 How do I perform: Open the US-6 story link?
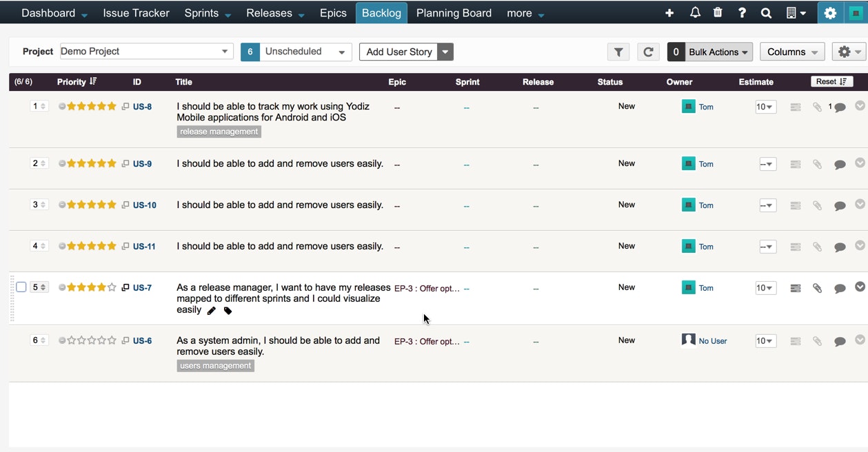(x=142, y=340)
